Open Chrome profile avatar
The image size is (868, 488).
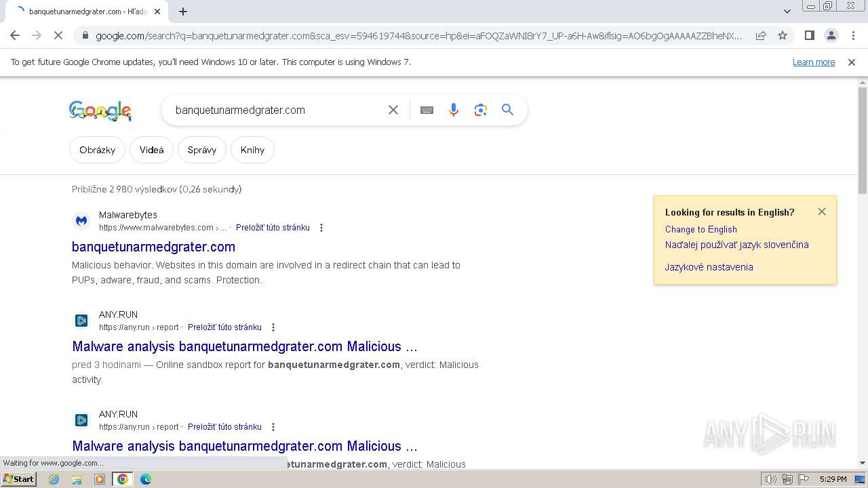(831, 35)
